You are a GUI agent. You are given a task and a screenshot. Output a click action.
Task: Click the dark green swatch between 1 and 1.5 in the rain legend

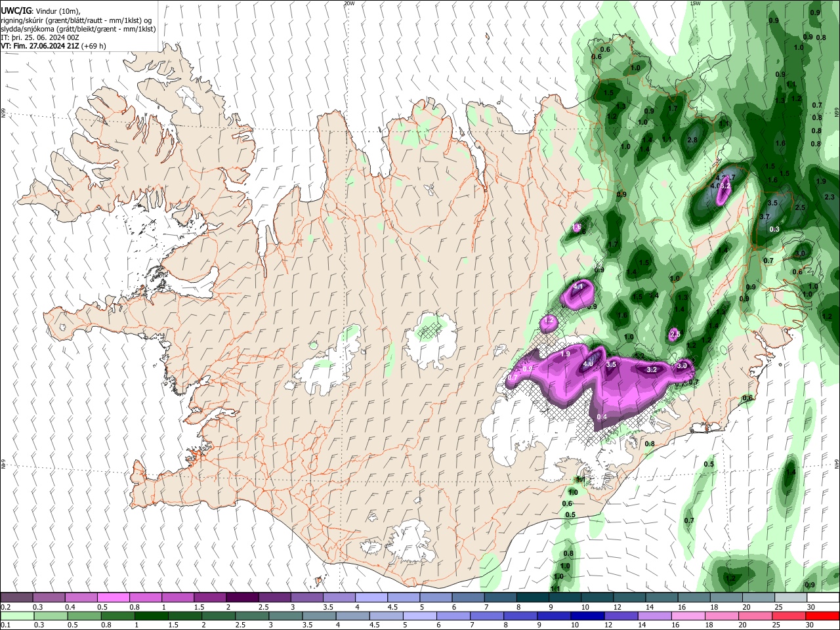click(151, 616)
